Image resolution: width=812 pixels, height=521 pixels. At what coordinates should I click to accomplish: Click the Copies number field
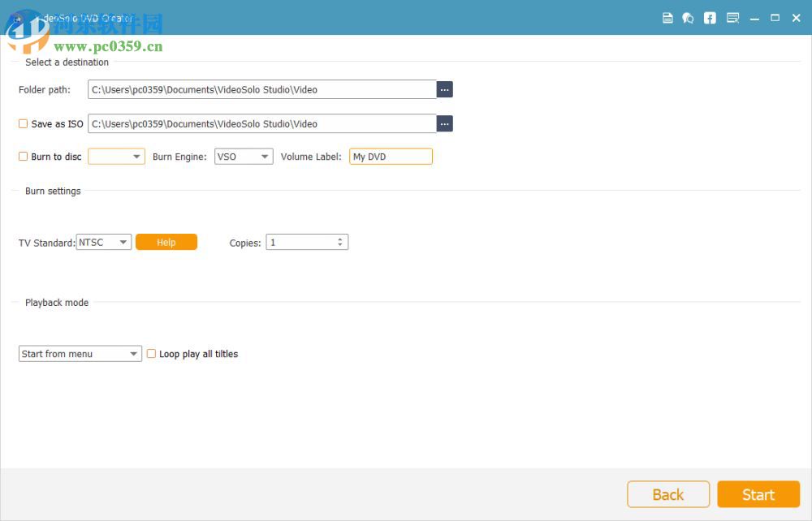[300, 242]
